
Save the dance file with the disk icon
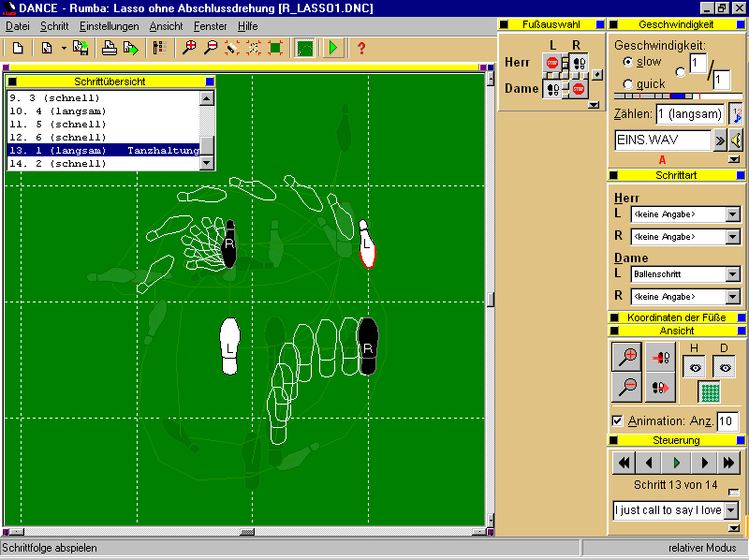tap(81, 48)
